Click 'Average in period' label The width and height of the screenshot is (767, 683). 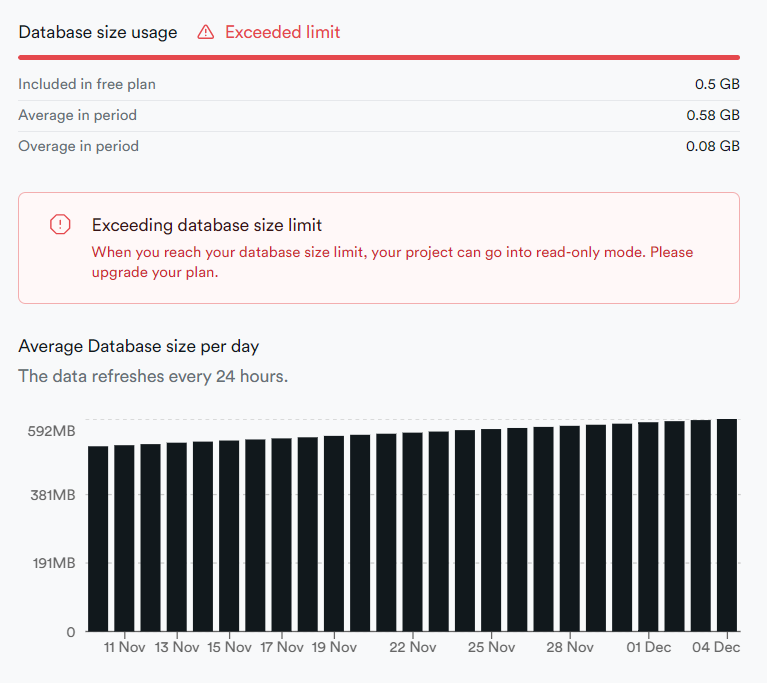coord(77,115)
